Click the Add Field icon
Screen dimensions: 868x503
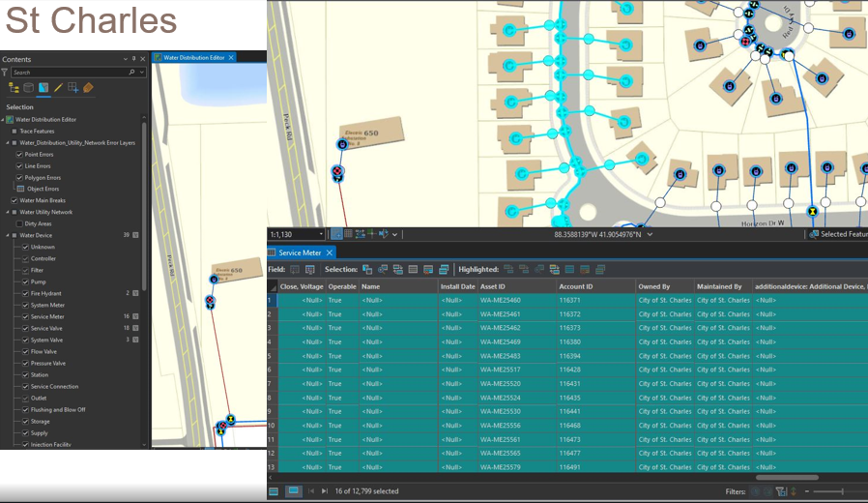click(295, 269)
